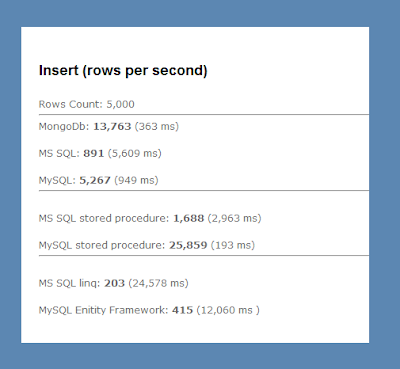Select the MS SQL label
The image size is (400, 369).
coord(59,153)
